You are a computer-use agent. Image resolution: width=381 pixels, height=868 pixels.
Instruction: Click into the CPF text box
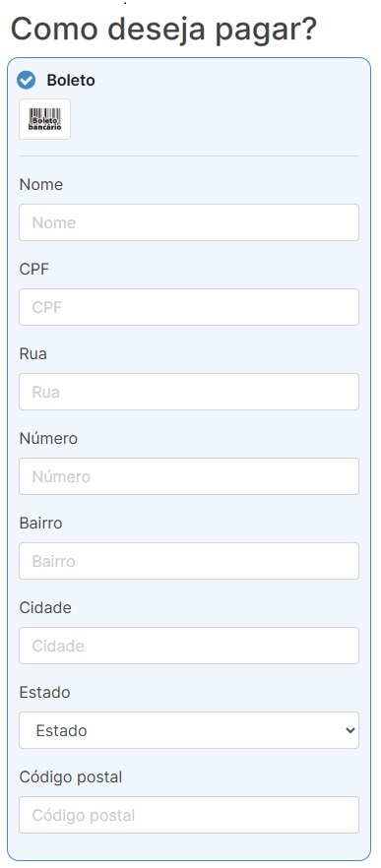pos(189,307)
